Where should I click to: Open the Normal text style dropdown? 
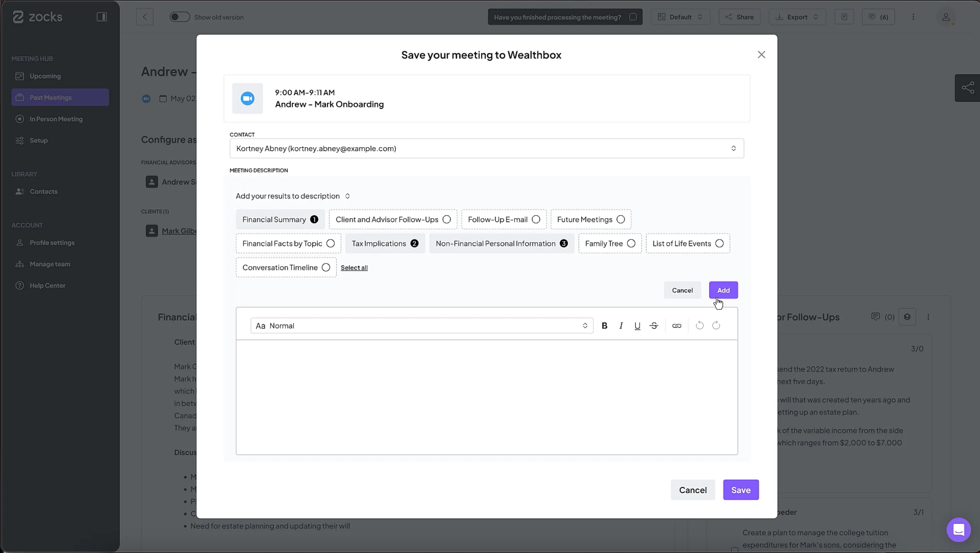click(422, 326)
